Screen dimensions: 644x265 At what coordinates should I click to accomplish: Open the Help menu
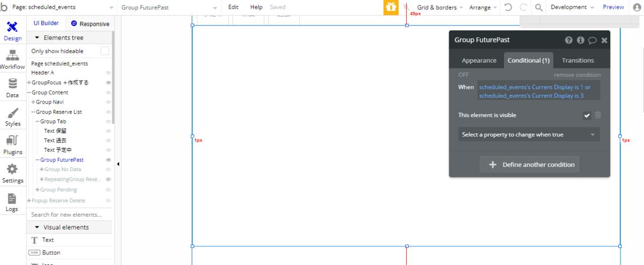click(x=256, y=8)
